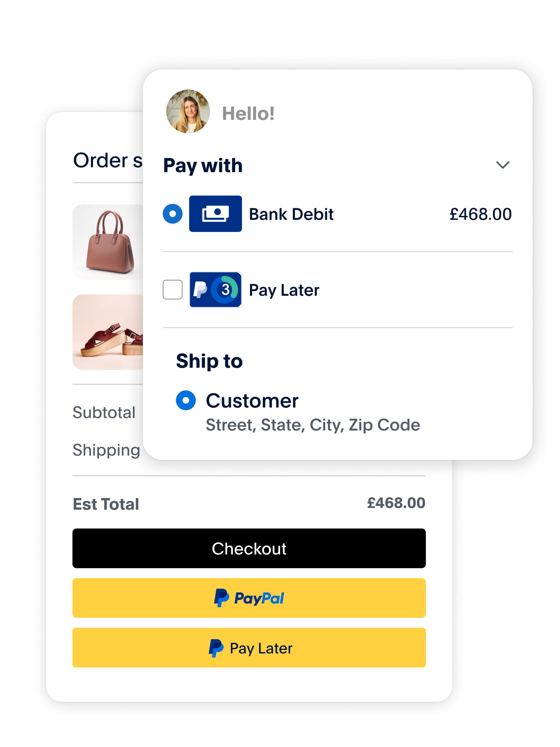Click the Est Total £468.00 amount
This screenshot has height=747, width=560.
point(396,503)
